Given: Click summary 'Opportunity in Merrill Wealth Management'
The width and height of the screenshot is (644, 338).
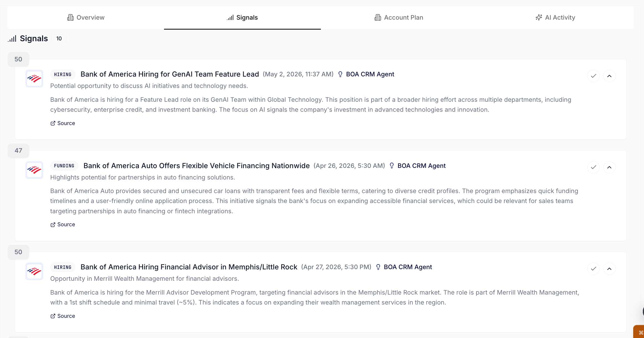Looking at the screenshot, I should [x=145, y=279].
